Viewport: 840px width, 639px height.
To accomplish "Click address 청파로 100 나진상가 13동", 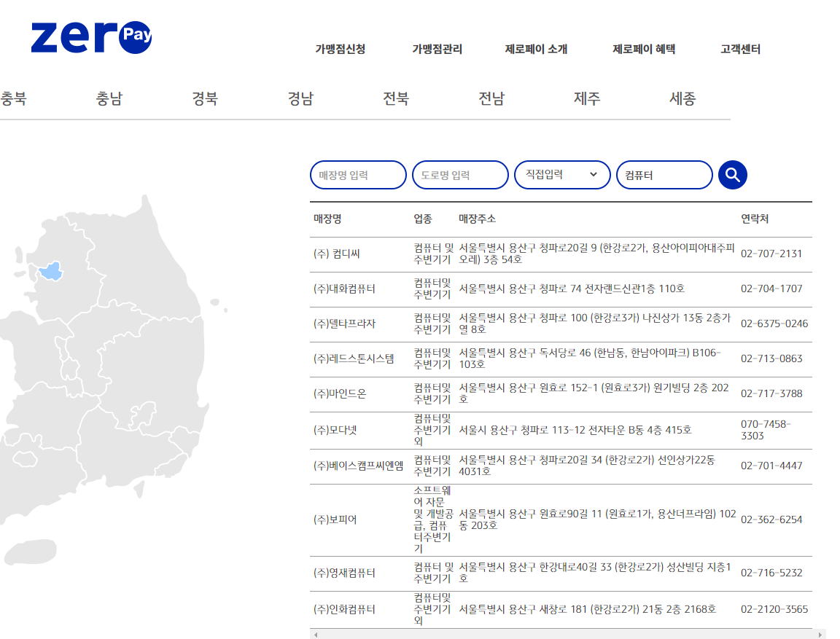I will [x=595, y=324].
